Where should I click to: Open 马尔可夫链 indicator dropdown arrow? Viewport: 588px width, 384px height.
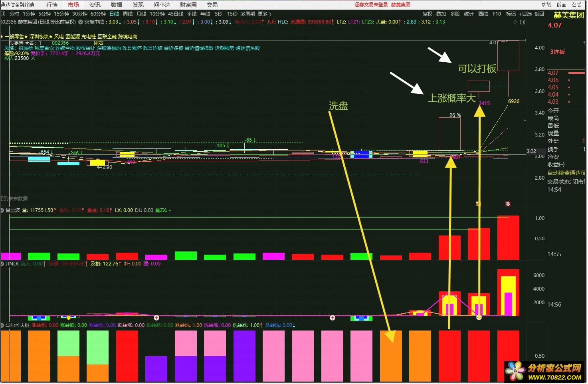coord(2,325)
